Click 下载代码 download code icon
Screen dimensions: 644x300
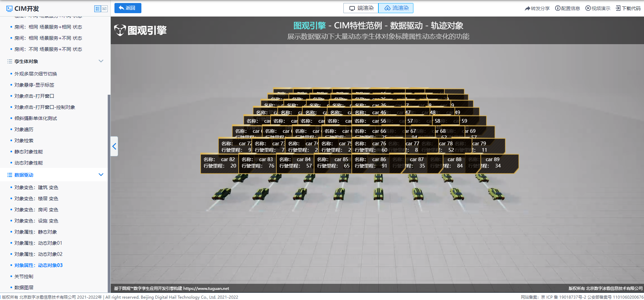click(x=618, y=8)
